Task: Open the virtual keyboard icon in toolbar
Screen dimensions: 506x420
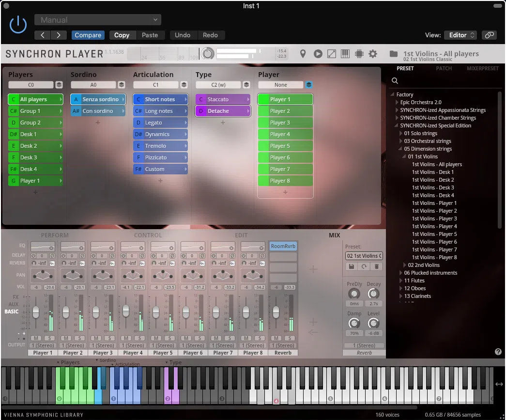Action: pyautogui.click(x=345, y=54)
